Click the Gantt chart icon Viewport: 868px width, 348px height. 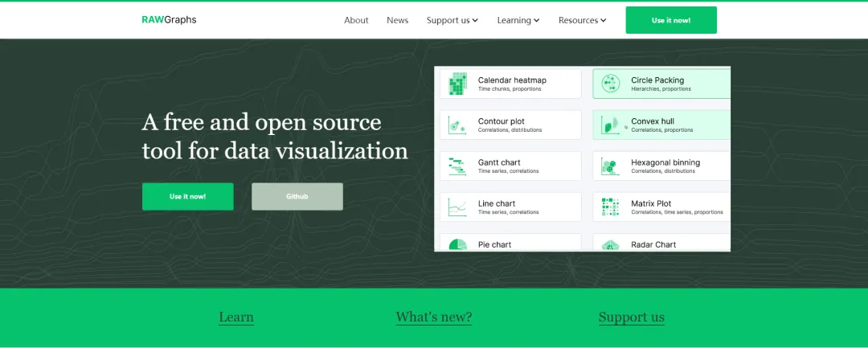(457, 166)
